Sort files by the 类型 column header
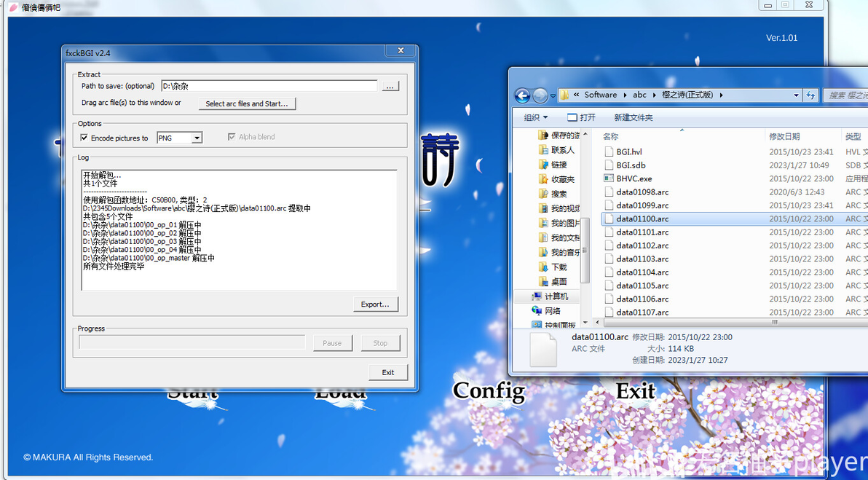868x480 pixels. pos(853,136)
